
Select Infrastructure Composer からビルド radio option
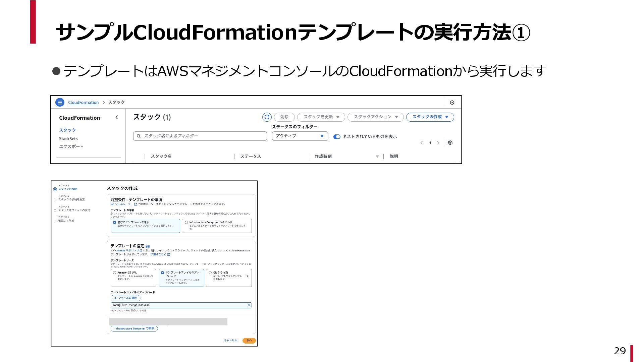[186, 222]
